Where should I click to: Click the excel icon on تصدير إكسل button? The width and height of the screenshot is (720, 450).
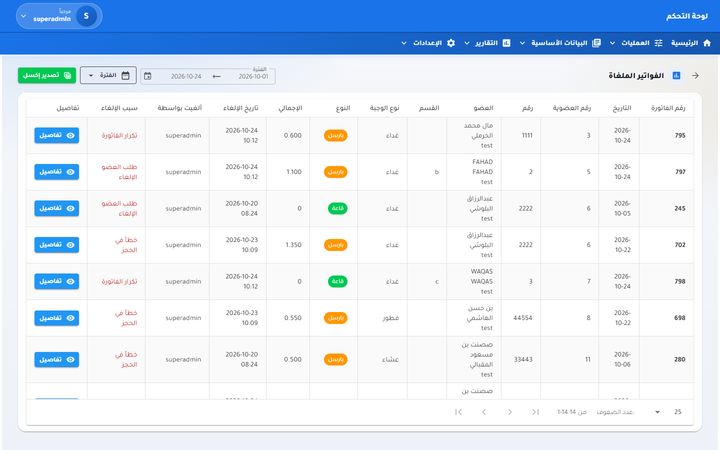click(x=68, y=75)
